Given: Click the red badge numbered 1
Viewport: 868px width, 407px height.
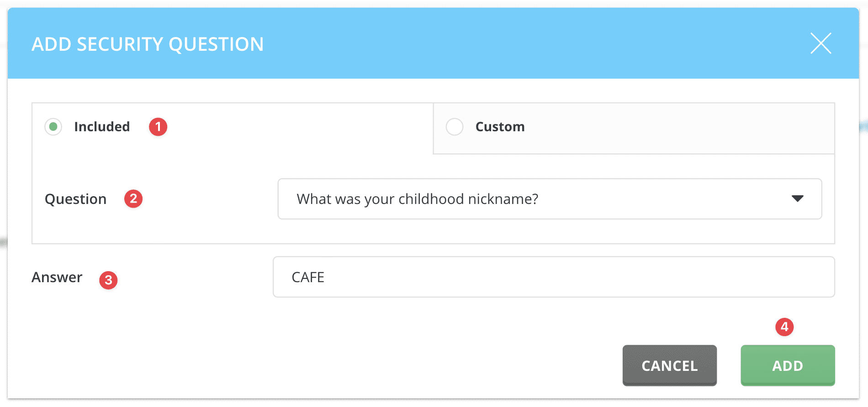Looking at the screenshot, I should [158, 127].
